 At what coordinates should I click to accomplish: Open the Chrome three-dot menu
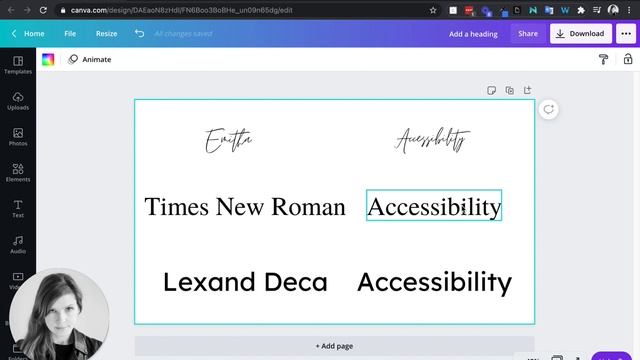pyautogui.click(x=629, y=10)
